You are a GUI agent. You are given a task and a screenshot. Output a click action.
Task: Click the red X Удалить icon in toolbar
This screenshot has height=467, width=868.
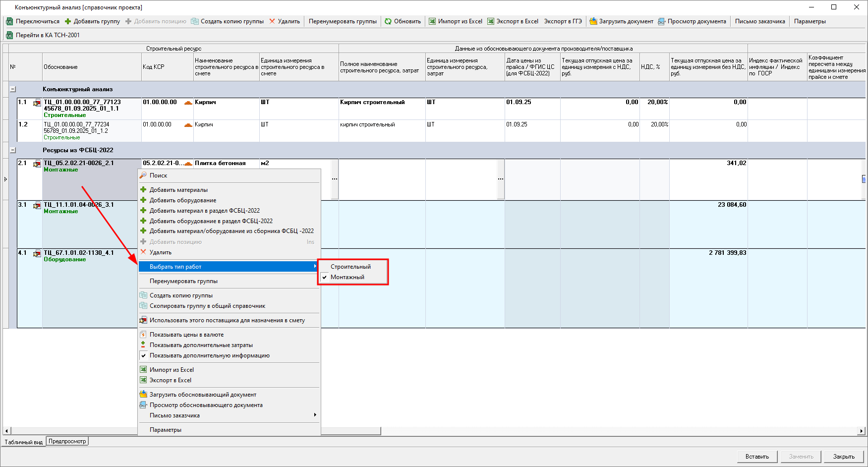point(272,21)
